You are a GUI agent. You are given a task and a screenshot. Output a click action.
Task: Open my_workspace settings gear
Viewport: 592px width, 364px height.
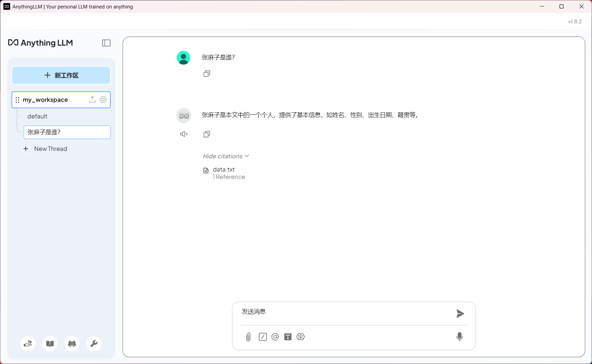click(103, 99)
